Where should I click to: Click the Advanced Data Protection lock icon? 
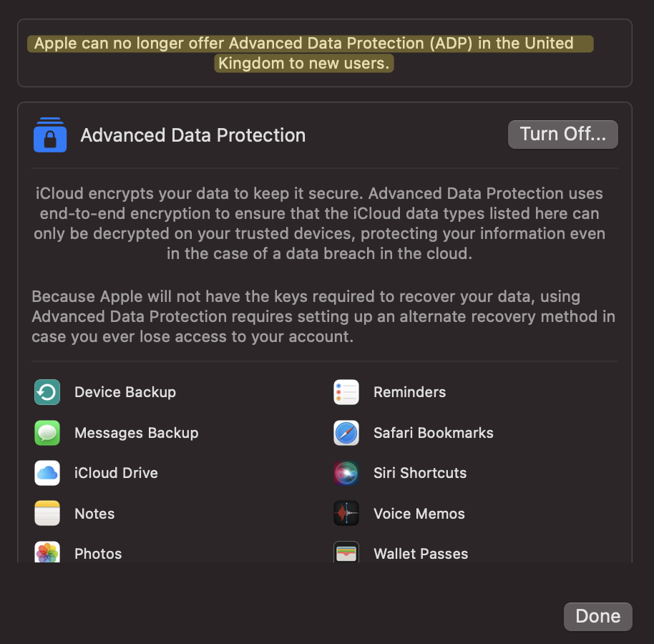point(50,135)
